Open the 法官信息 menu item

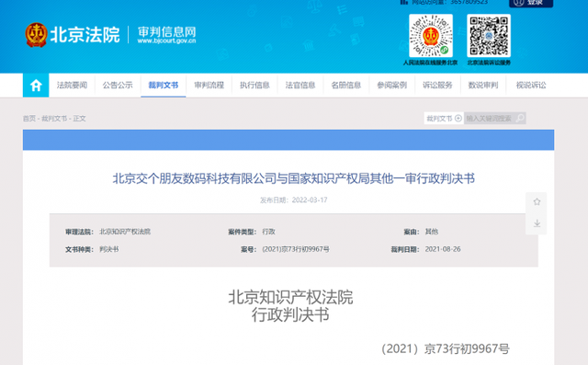[x=300, y=86]
